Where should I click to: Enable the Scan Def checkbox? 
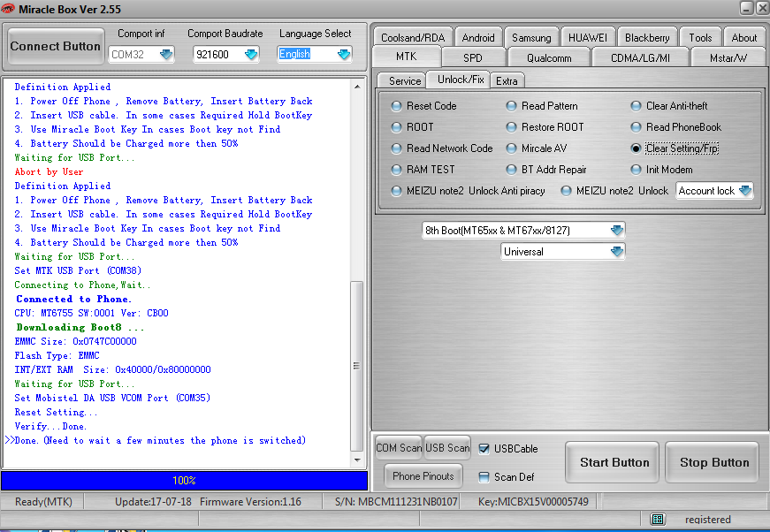tap(484, 477)
